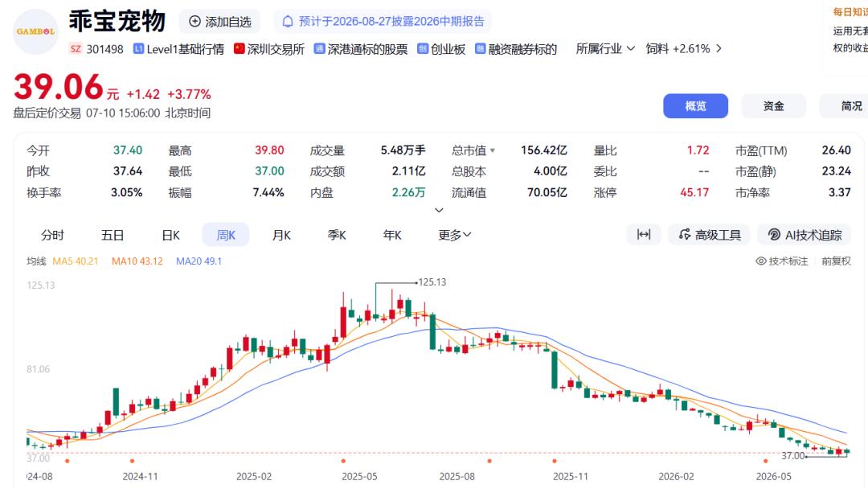Viewport: 868px width, 489px height.
Task: Select the 五日 chart tab
Action: pyautogui.click(x=113, y=235)
